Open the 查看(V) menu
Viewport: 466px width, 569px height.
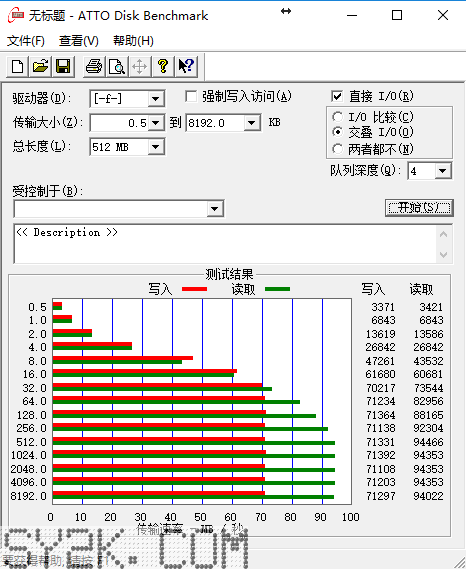[x=79, y=41]
